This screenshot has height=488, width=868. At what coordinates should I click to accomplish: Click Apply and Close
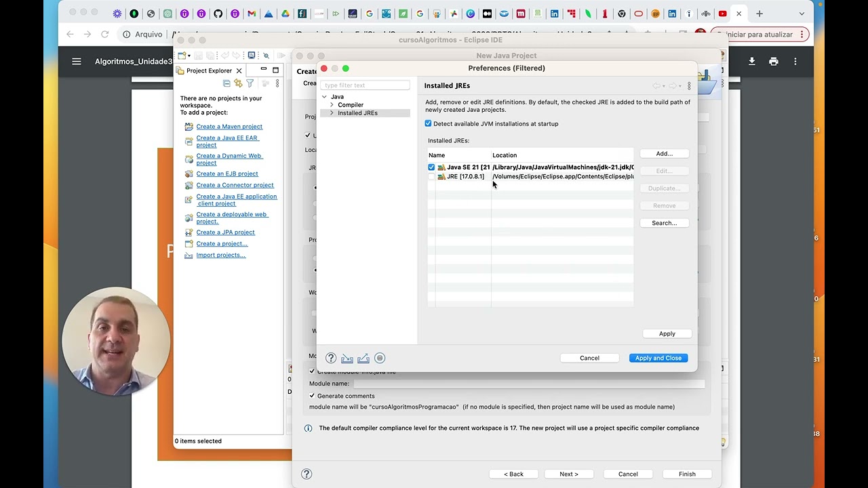[x=658, y=358]
